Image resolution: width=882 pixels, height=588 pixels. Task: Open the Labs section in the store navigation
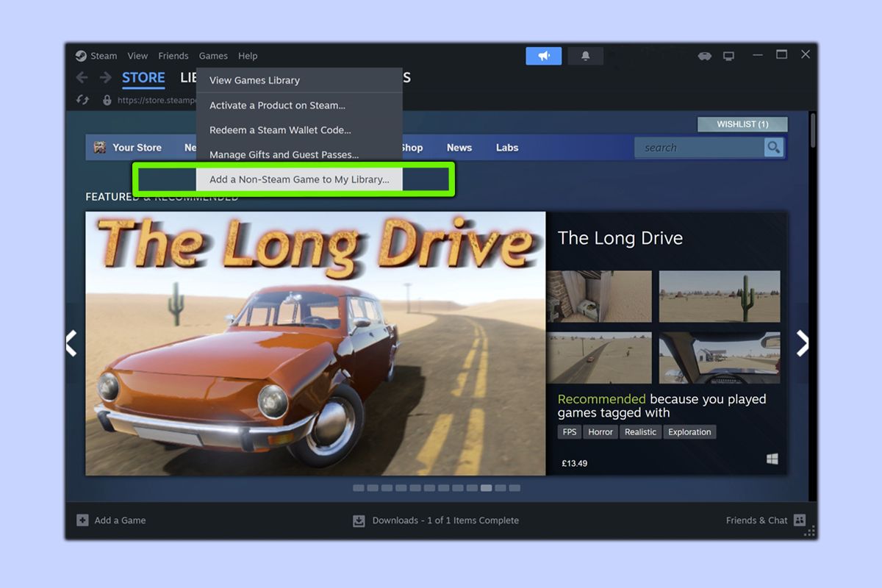click(x=506, y=147)
